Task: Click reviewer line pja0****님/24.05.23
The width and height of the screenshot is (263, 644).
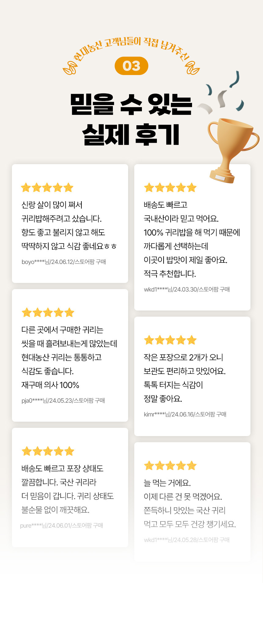Action: coord(63,401)
